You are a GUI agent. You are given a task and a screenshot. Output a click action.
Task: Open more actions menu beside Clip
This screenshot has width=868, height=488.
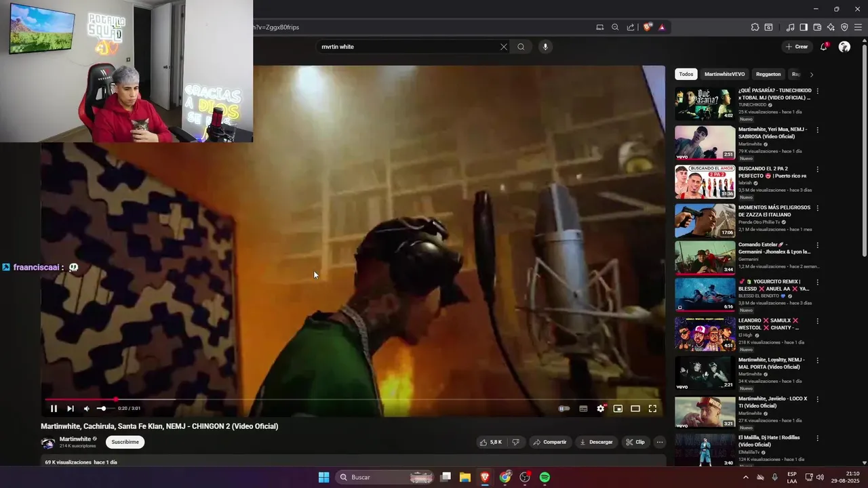pos(659,442)
